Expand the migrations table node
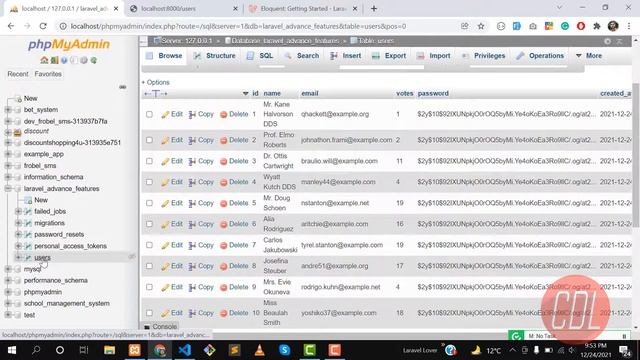 click(x=18, y=223)
